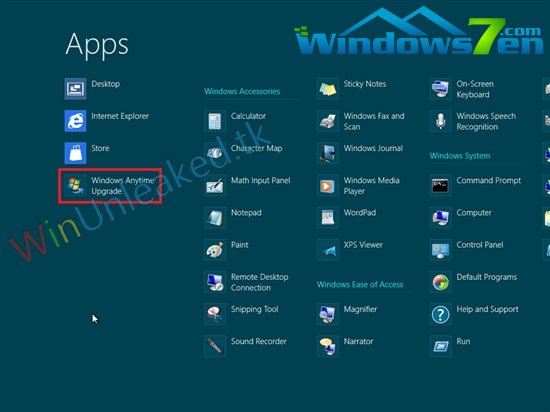Open Windows Anytime Upgrade icon
Image resolution: width=550 pixels, height=412 pixels.
click(x=75, y=185)
